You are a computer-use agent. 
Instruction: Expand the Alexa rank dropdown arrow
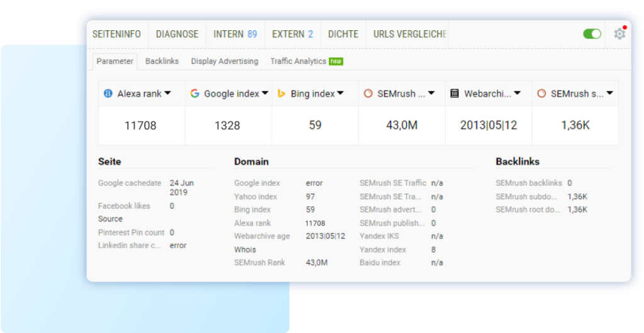167,94
